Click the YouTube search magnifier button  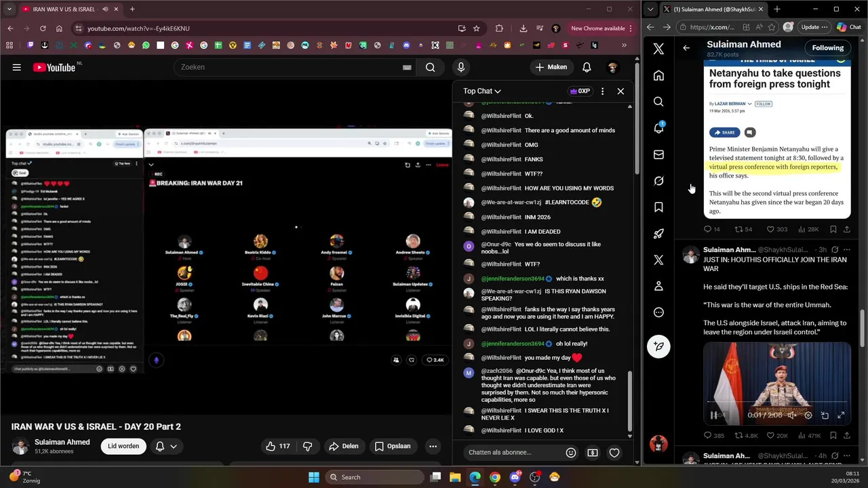430,67
